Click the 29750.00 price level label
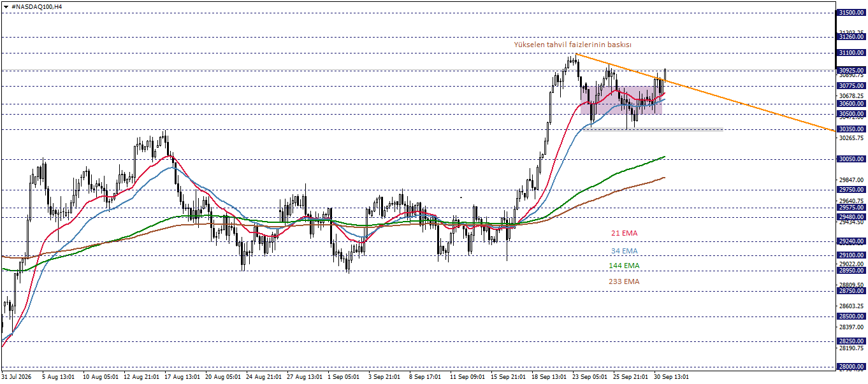868x384 pixels. [x=852, y=189]
